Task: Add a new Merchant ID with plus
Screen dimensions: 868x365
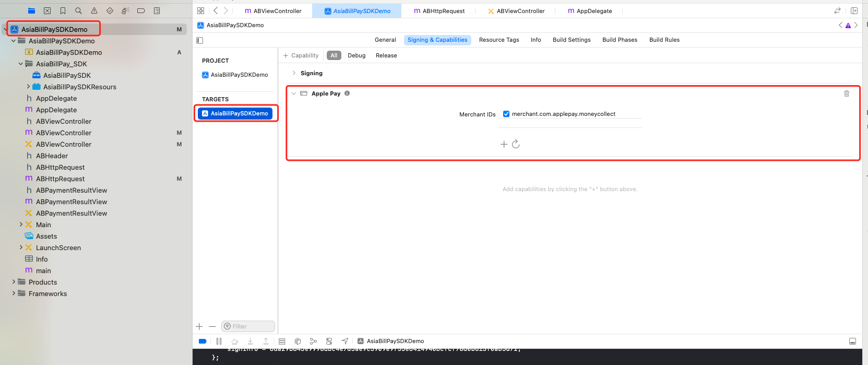Action: (504, 144)
